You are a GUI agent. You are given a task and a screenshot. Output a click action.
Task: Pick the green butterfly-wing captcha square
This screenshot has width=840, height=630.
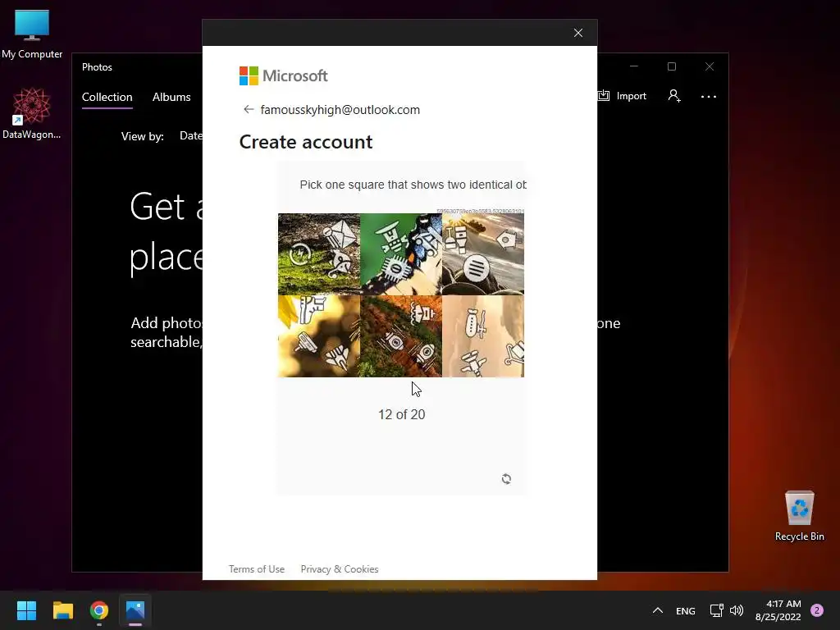tap(400, 254)
